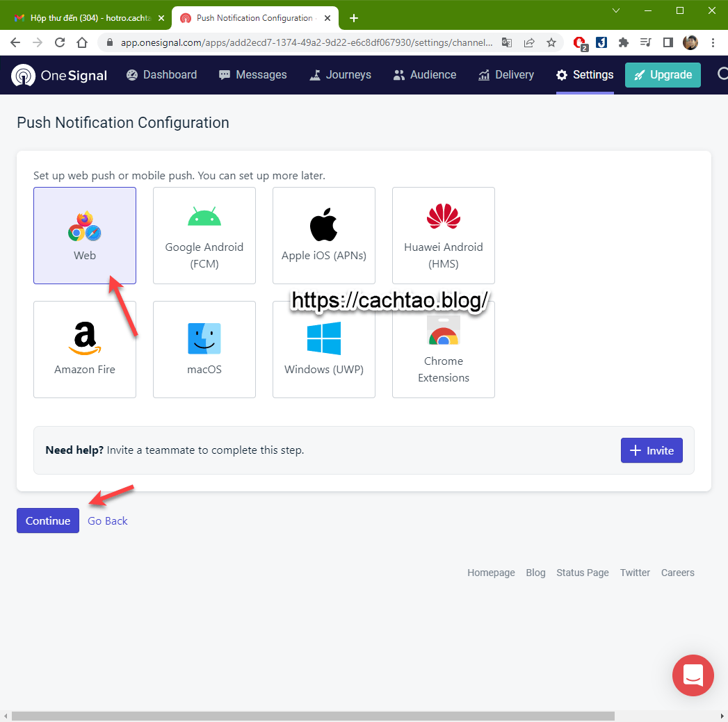View site info lock icon

[110, 42]
